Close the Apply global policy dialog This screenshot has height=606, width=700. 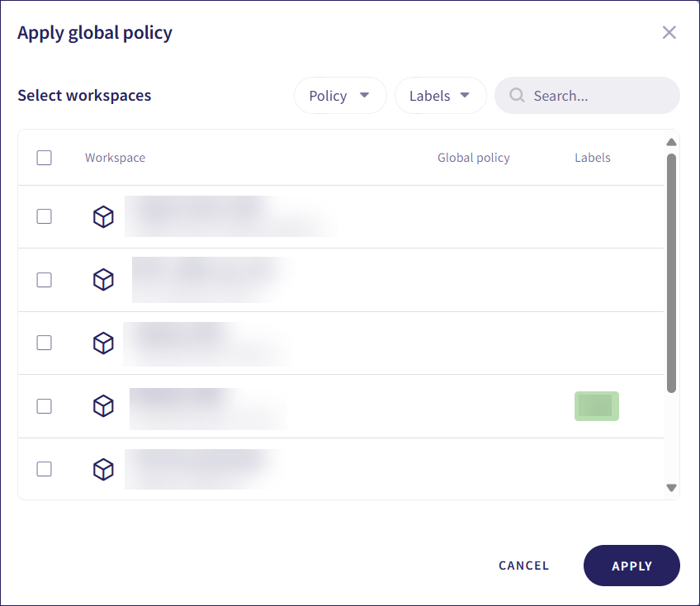(669, 32)
